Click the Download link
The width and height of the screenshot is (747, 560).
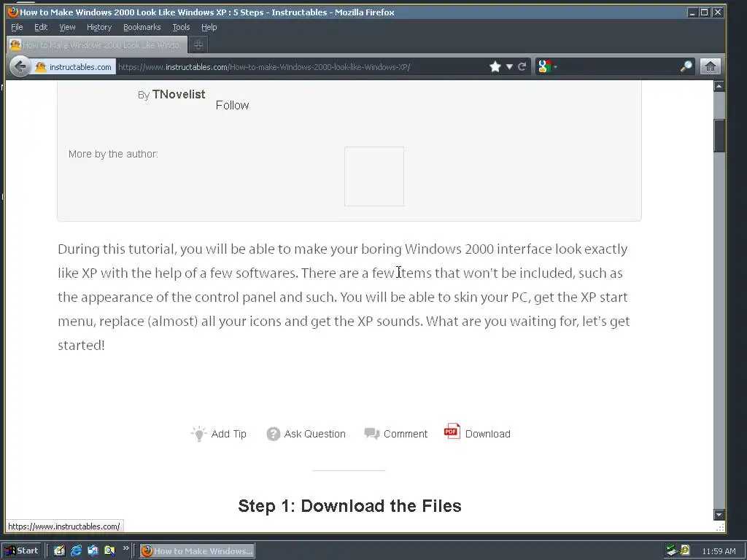pyautogui.click(x=487, y=434)
